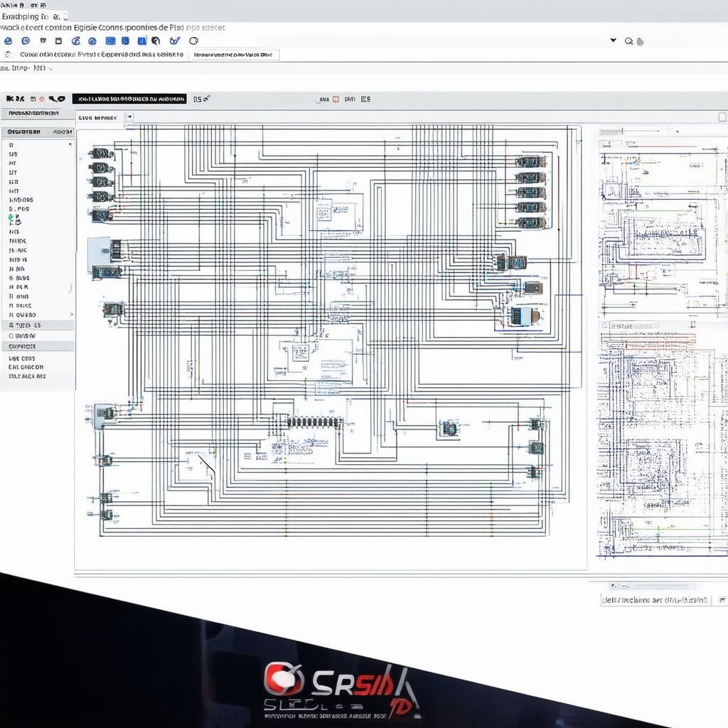Click the red circle icon in schematic toolbar
Image resolution: width=728 pixels, height=728 pixels.
tap(42, 100)
